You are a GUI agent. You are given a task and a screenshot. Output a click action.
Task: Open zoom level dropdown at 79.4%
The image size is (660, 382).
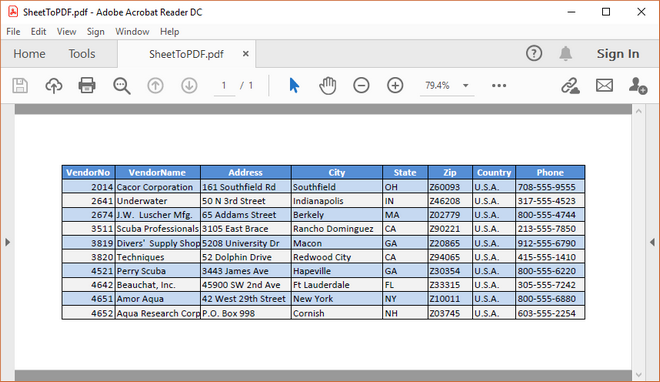click(466, 85)
